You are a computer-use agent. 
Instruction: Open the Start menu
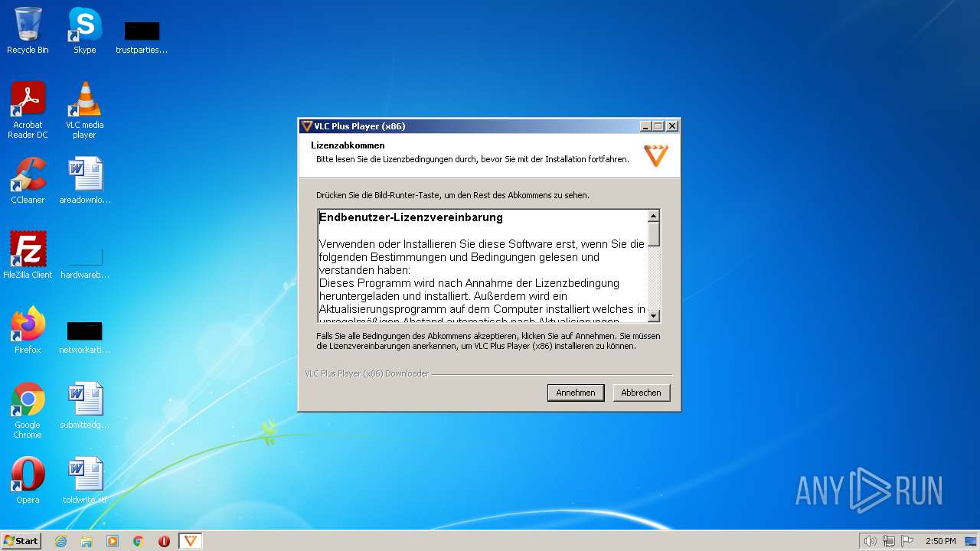click(21, 541)
